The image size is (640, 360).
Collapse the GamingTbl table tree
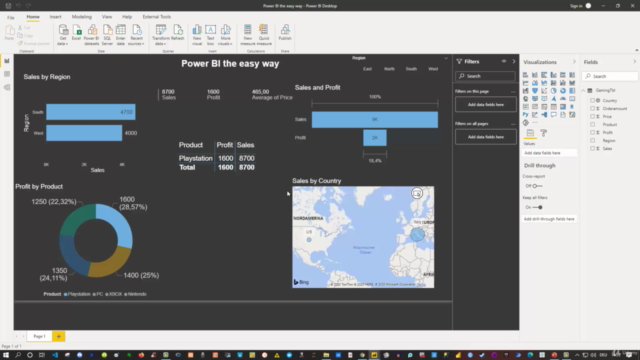[583, 91]
